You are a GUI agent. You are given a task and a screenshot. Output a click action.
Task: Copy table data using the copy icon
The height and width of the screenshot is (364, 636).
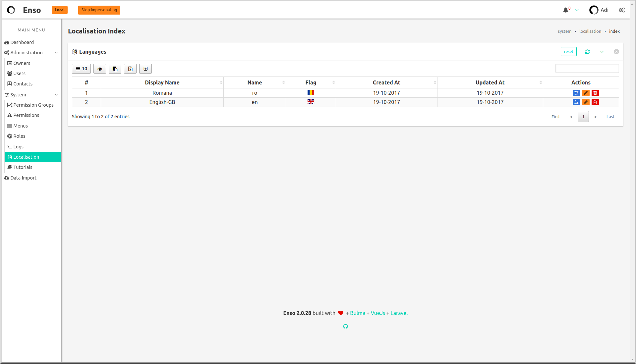115,69
